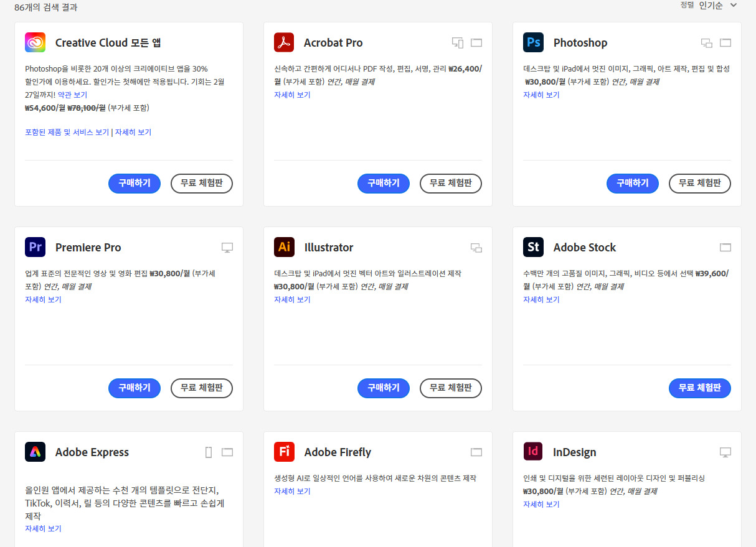Start 무료 체험판 for Illustrator

tap(451, 388)
